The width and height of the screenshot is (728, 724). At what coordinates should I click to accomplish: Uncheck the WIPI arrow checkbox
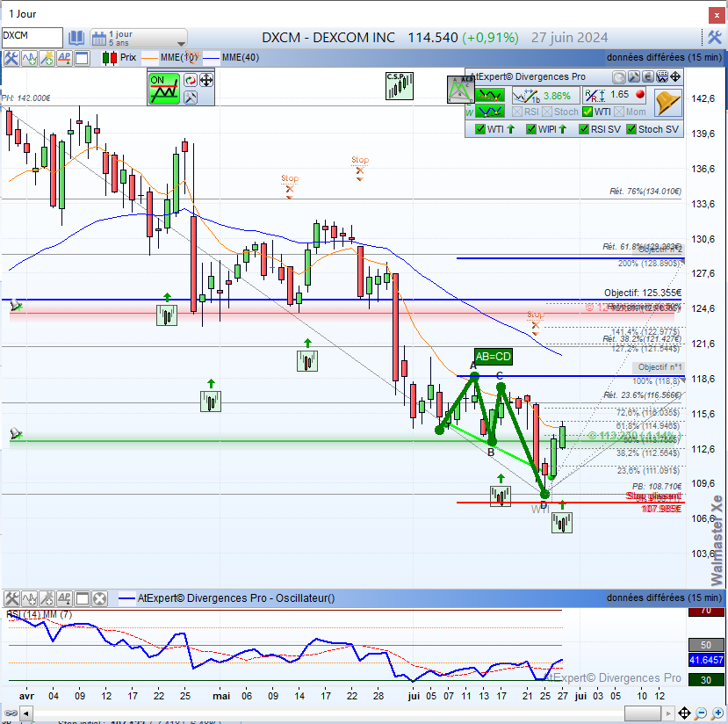click(x=531, y=129)
